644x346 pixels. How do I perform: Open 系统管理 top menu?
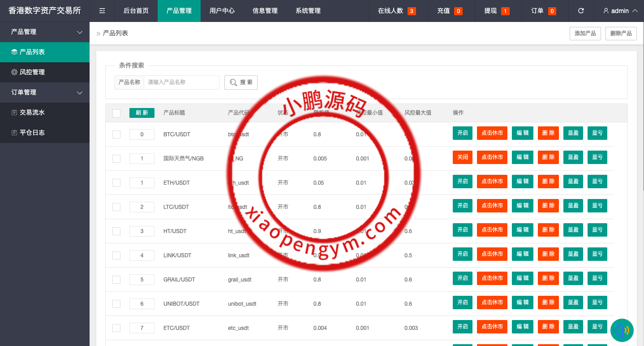(308, 11)
